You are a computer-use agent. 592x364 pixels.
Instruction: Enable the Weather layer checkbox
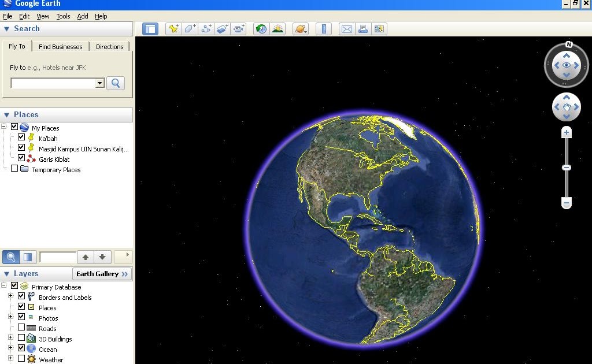[21, 358]
